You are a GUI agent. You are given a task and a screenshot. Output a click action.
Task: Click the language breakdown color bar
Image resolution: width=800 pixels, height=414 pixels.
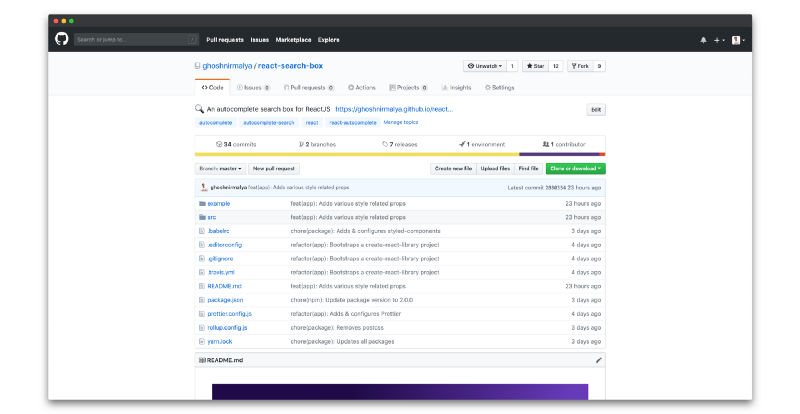(400, 154)
